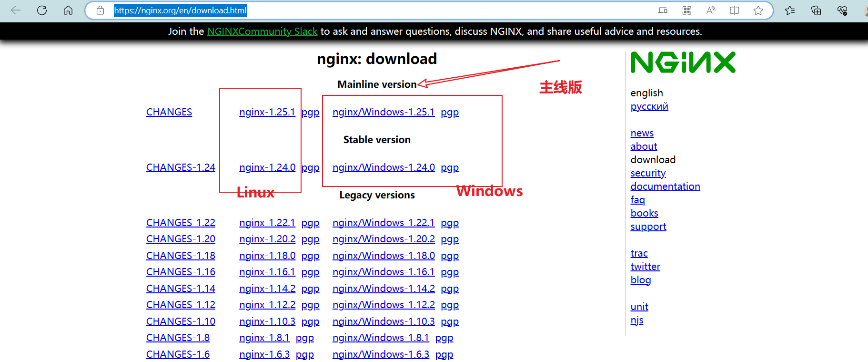This screenshot has width=868, height=362.
Task: Open CHANGES-1.22 link
Action: 181,223
